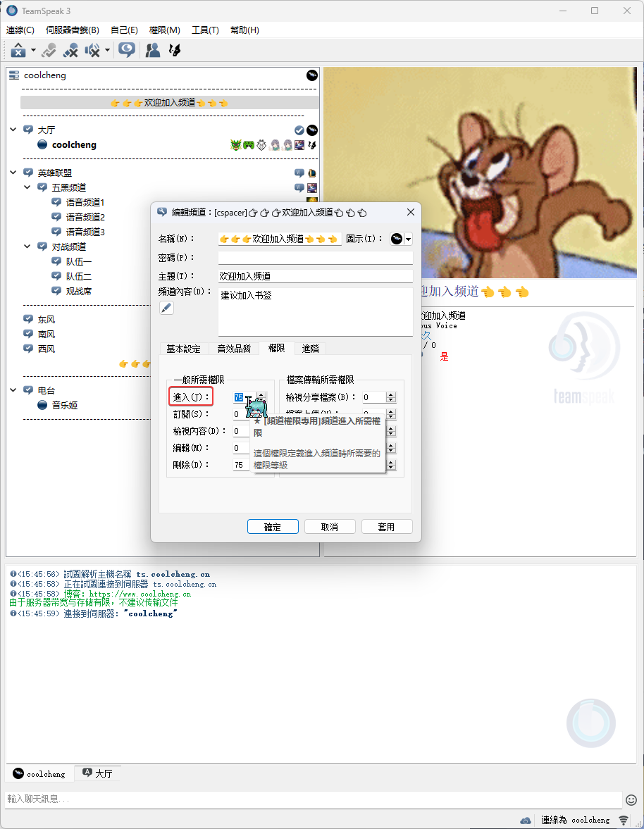Screen dimensions: 644x829
Task: Open the 權限(M) menu
Action: click(x=164, y=30)
